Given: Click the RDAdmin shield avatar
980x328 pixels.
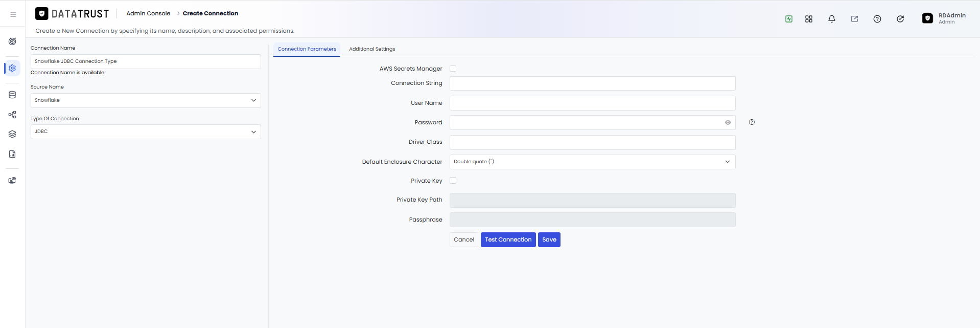Looking at the screenshot, I should (x=927, y=18).
